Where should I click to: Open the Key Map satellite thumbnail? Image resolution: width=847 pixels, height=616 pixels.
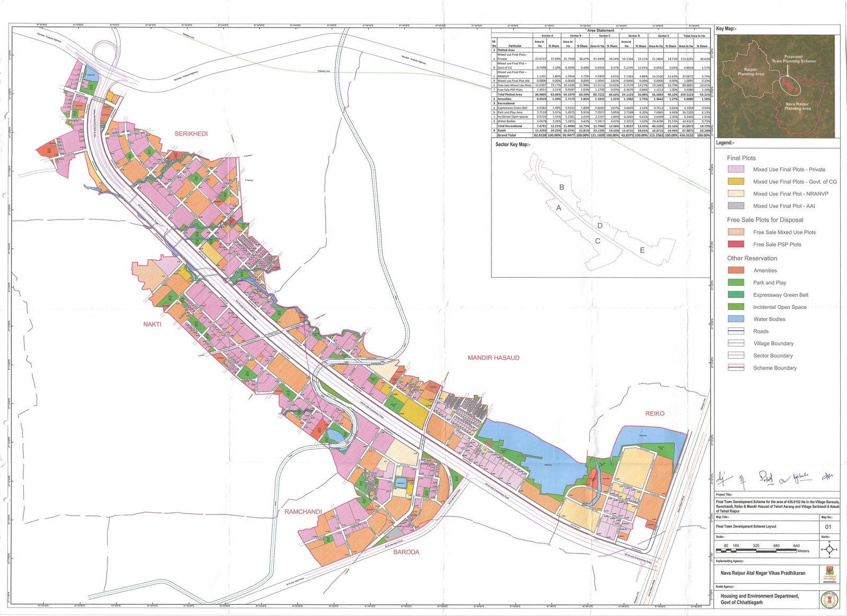pos(775,86)
